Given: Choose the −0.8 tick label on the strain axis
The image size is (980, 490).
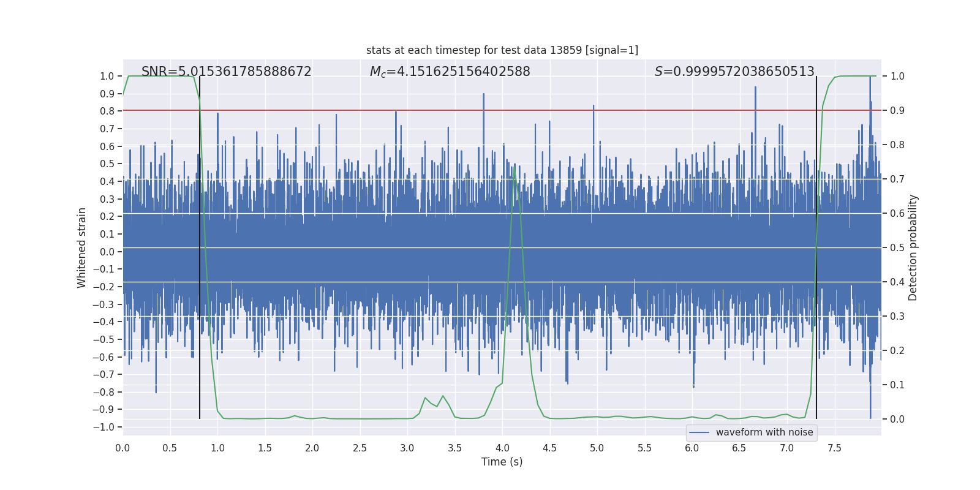Looking at the screenshot, I should pyautogui.click(x=104, y=393).
